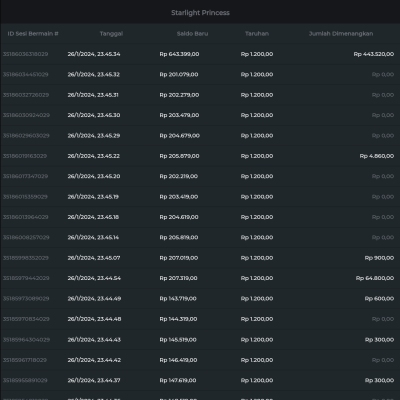
Task: Click the balance Rp 203.419,00
Action: point(179,197)
